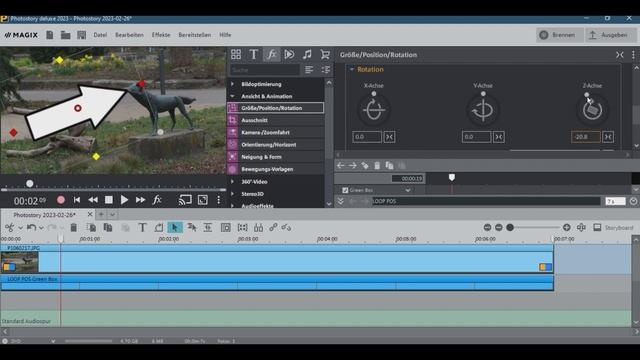Click the timeline zoom slider handle
This screenshot has height=360, width=640.
pyautogui.click(x=510, y=227)
